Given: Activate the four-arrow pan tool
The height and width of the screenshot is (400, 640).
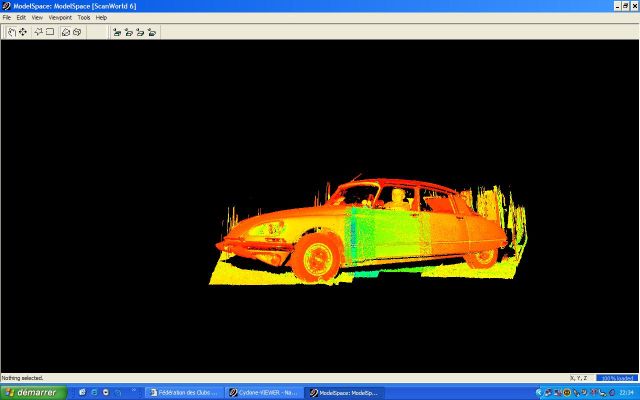Looking at the screenshot, I should click(x=23, y=32).
